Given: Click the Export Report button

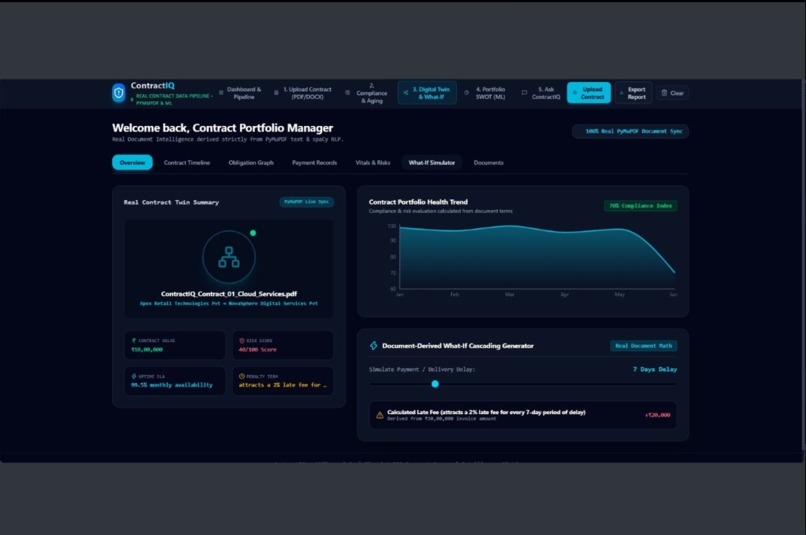Looking at the screenshot, I should click(x=633, y=93).
